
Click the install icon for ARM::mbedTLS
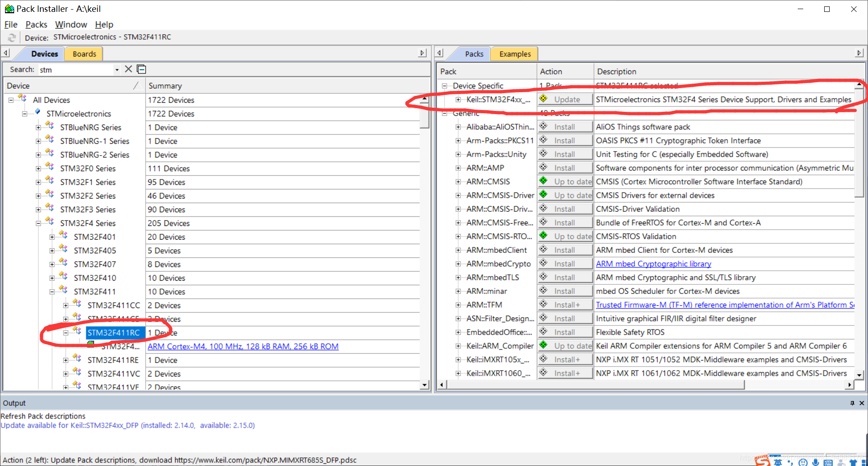click(544, 277)
